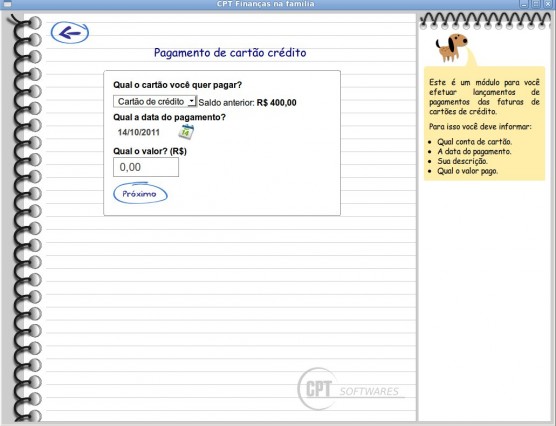Go back using the hand-drawn arrow button
The image size is (556, 426).
[x=70, y=33]
